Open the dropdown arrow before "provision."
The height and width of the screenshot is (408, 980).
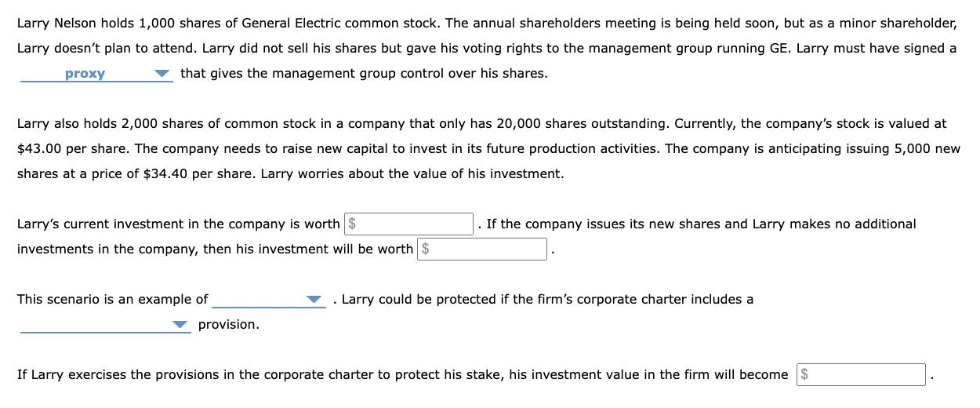[x=180, y=325]
